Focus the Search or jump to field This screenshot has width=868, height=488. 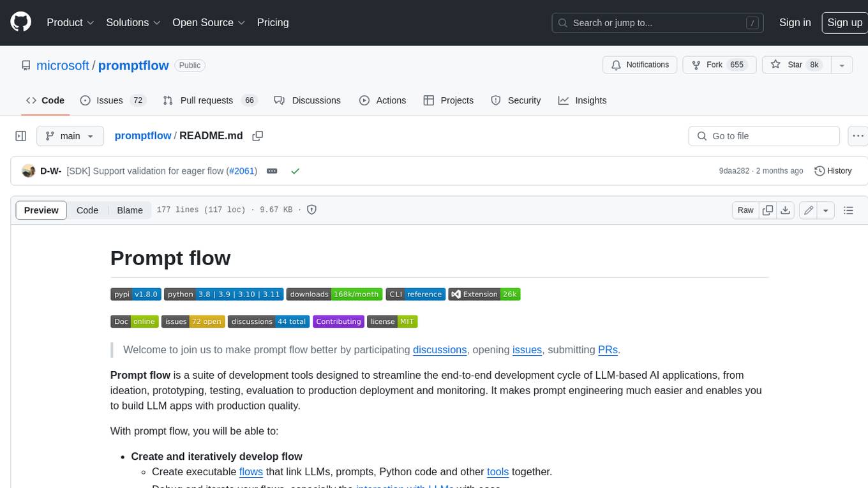coord(658,23)
